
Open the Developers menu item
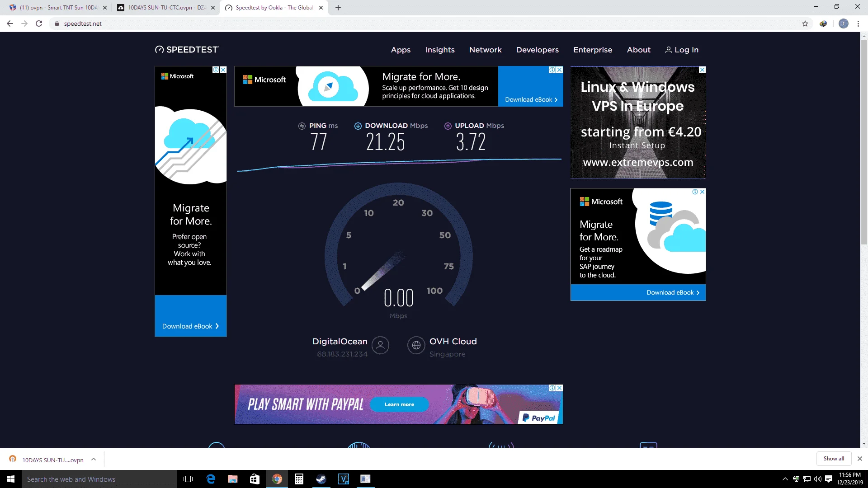tap(538, 50)
